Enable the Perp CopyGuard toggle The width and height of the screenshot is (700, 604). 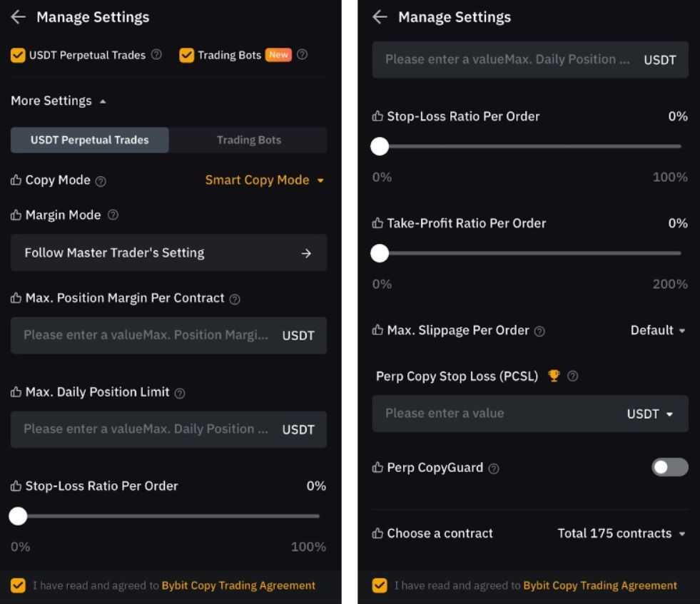pos(669,467)
